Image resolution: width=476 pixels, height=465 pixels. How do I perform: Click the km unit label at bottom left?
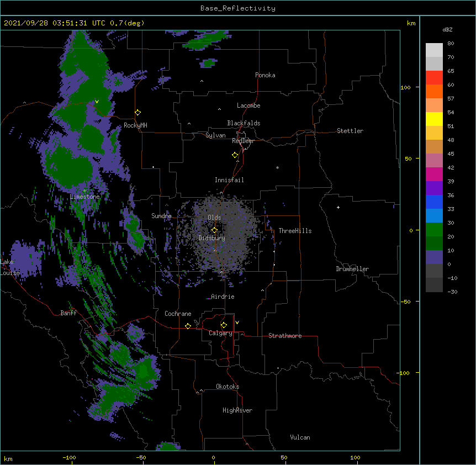click(8, 458)
